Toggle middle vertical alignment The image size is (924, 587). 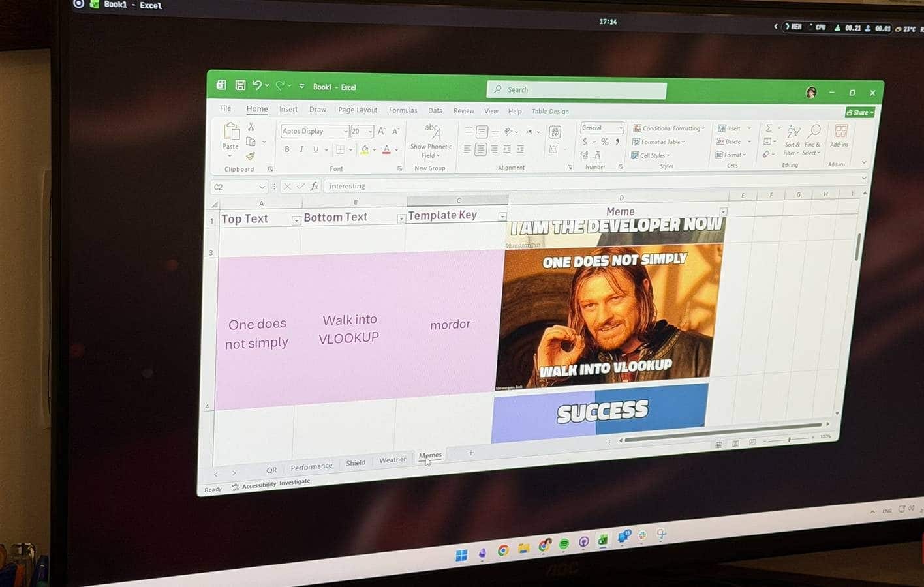482,132
